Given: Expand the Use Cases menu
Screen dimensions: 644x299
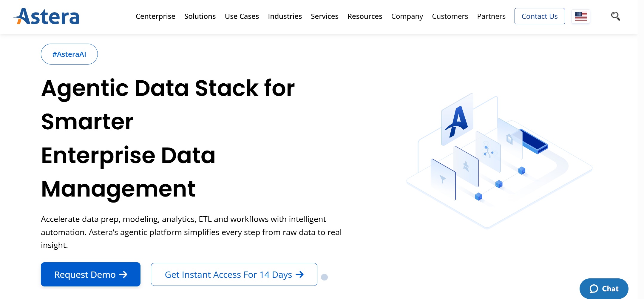Looking at the screenshot, I should pyautogui.click(x=242, y=16).
